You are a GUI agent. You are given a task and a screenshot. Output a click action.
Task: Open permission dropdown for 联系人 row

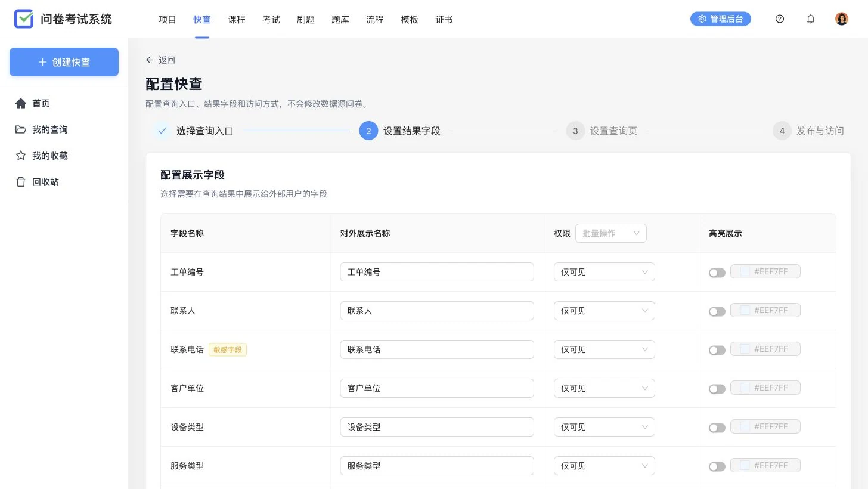604,311
